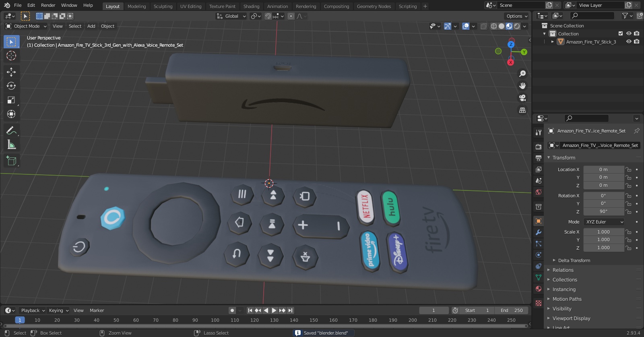
Task: Disable Collection in renders camera icon
Action: point(636,33)
